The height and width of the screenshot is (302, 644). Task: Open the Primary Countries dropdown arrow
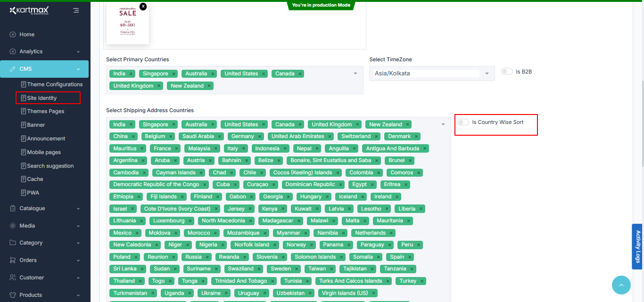[x=355, y=73]
